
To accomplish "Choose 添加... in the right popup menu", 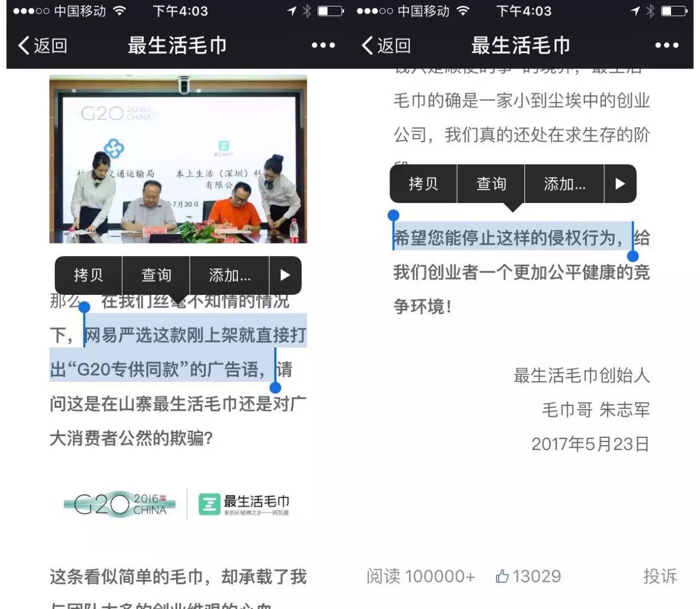I will (x=564, y=184).
